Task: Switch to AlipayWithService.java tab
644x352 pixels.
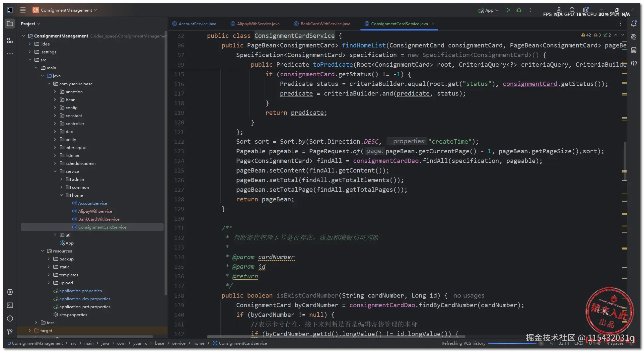Action: [255, 24]
